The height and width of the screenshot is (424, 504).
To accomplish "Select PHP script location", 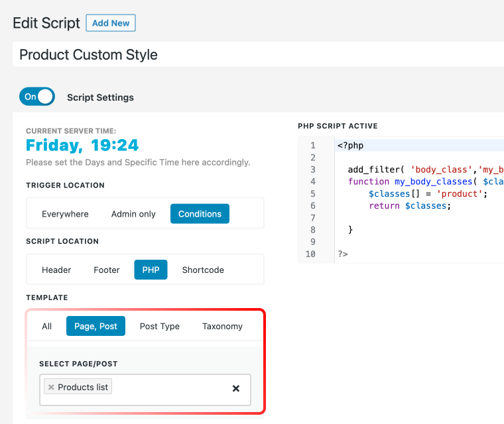I will 151,270.
